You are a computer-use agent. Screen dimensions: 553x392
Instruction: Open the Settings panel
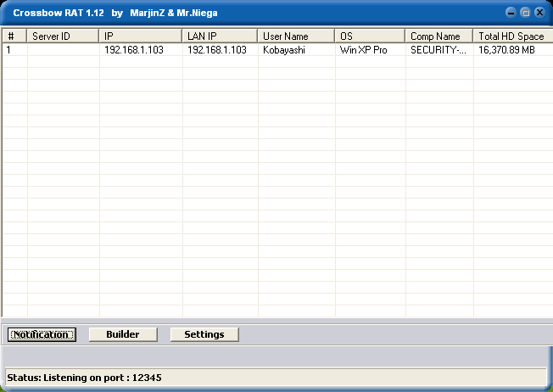[204, 334]
